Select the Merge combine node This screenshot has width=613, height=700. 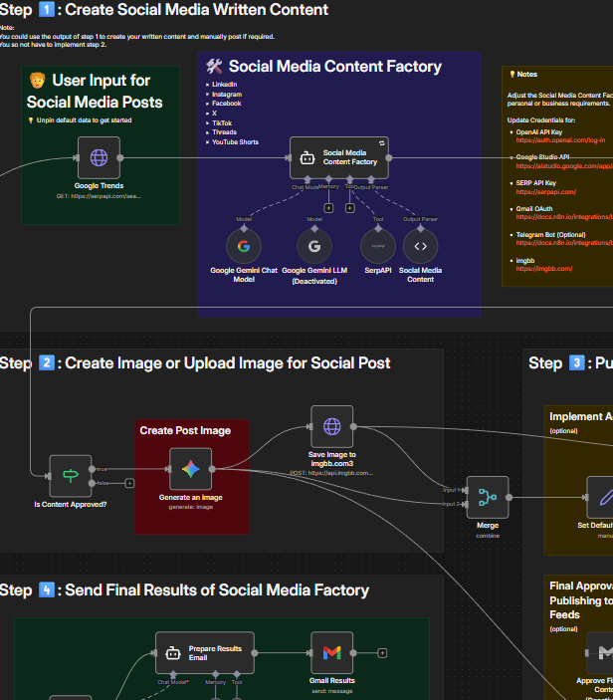click(x=488, y=497)
